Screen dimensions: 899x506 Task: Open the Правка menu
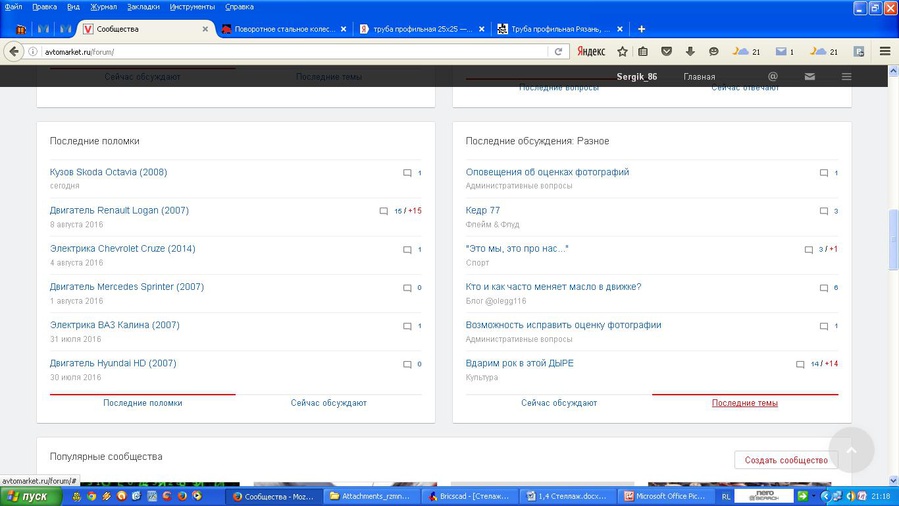pyautogui.click(x=44, y=7)
